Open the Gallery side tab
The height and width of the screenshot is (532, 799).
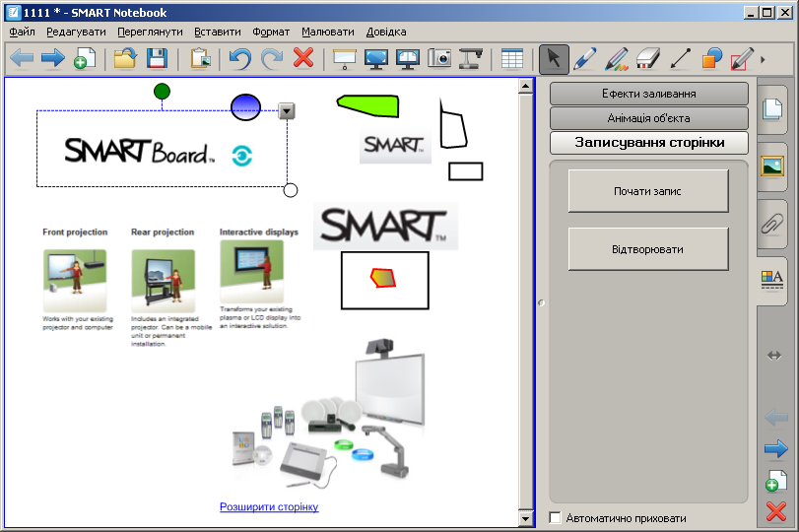772,166
